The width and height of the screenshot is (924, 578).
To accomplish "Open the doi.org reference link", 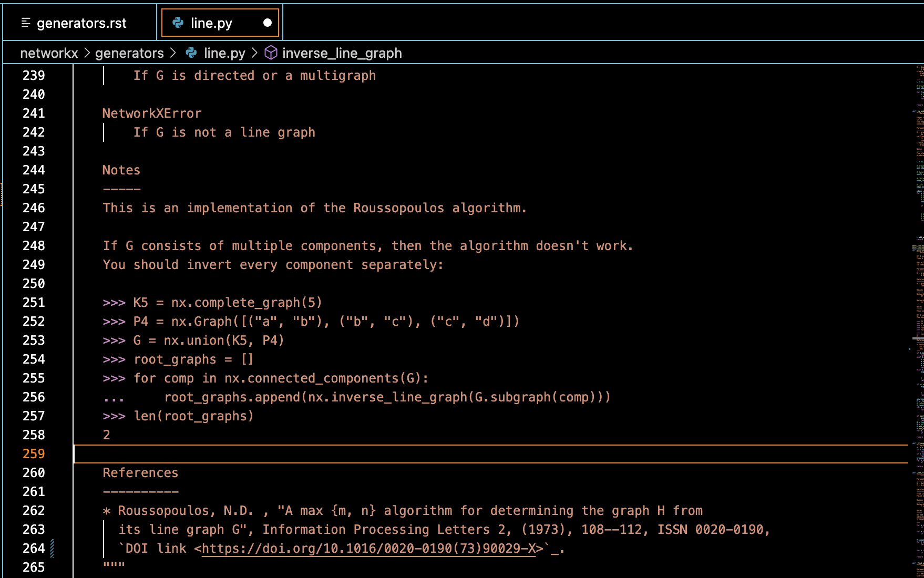I will coord(368,549).
